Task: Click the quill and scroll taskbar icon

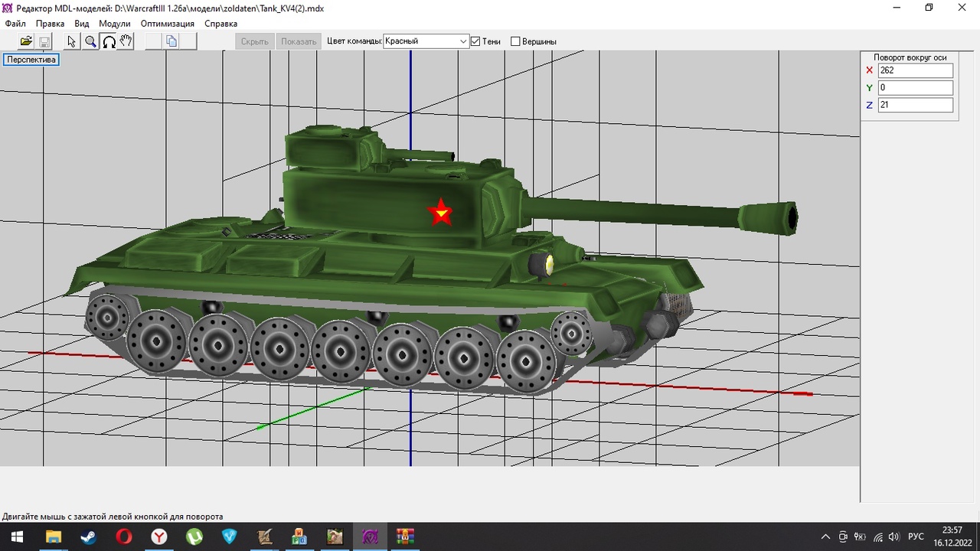Action: pyautogui.click(x=264, y=536)
